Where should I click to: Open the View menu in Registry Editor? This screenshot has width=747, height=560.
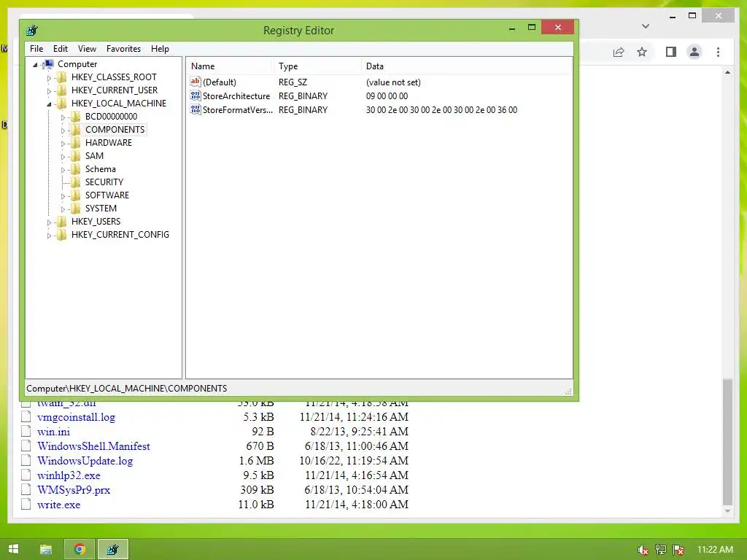(x=87, y=49)
